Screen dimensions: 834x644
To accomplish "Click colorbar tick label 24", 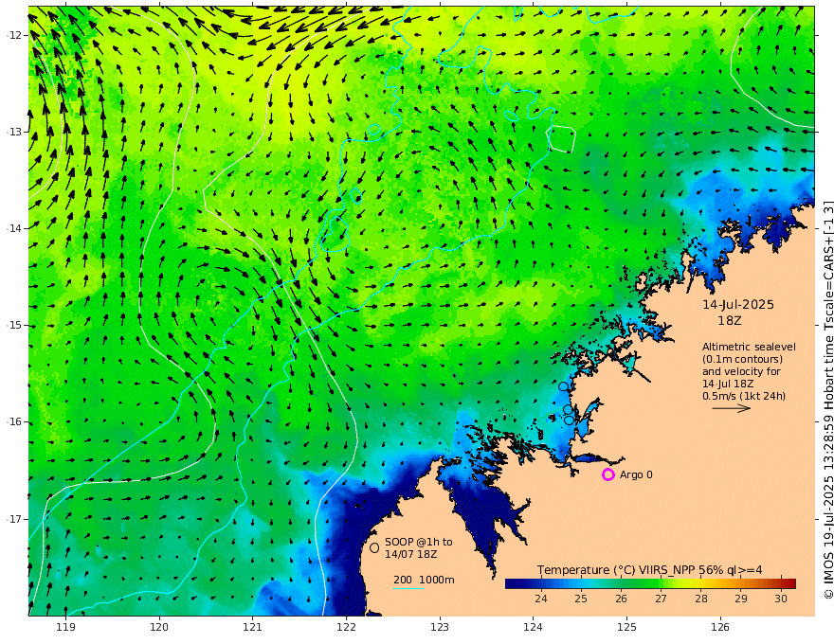I will click(541, 599).
